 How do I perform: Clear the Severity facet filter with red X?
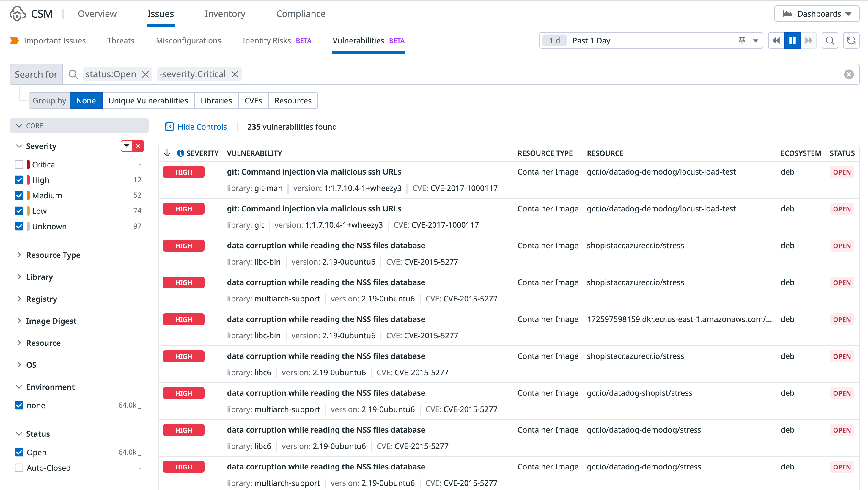pyautogui.click(x=138, y=146)
